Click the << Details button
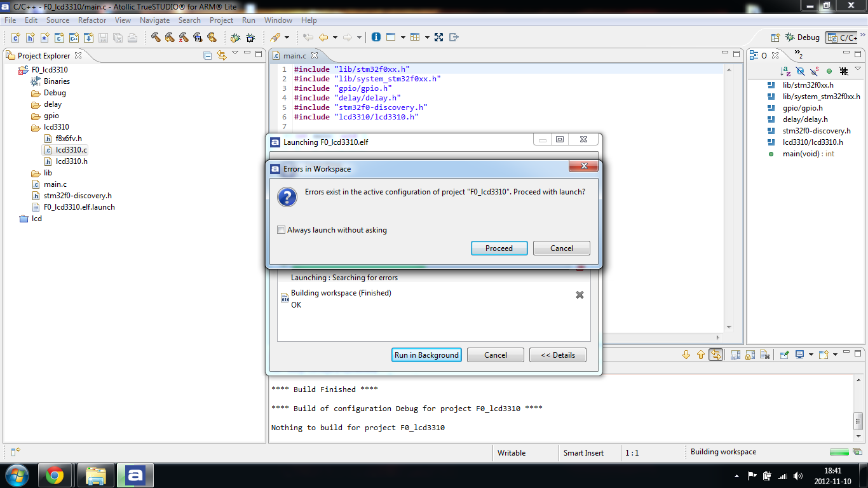Screen dimensions: 868x488 558,355
